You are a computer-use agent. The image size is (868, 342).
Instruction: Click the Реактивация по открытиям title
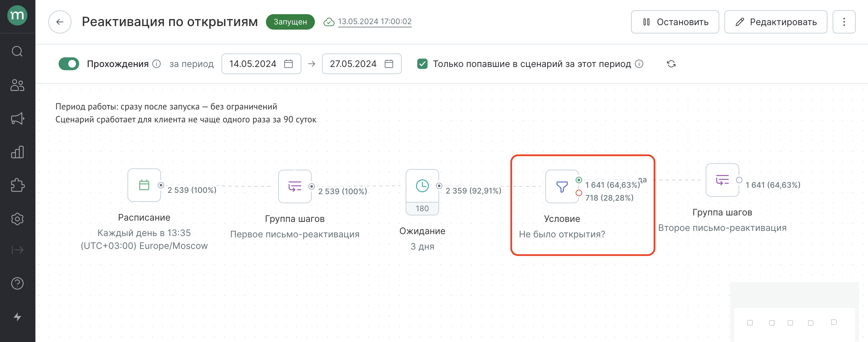click(x=169, y=22)
